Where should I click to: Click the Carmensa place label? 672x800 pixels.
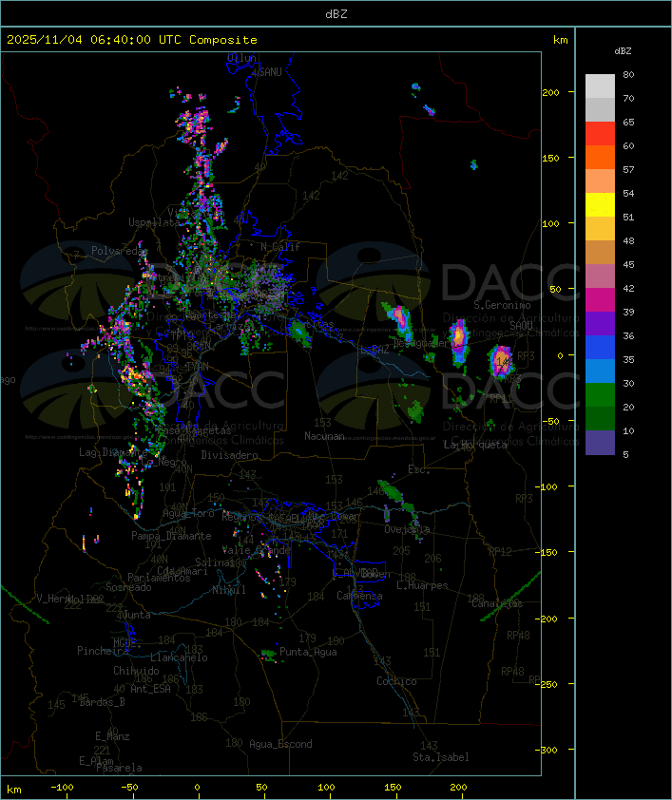pos(359,596)
